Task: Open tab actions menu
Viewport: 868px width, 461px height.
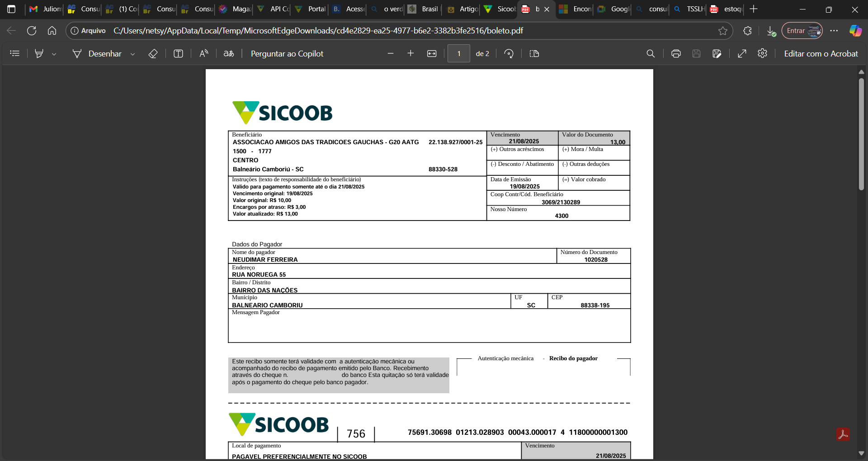Action: click(11, 9)
